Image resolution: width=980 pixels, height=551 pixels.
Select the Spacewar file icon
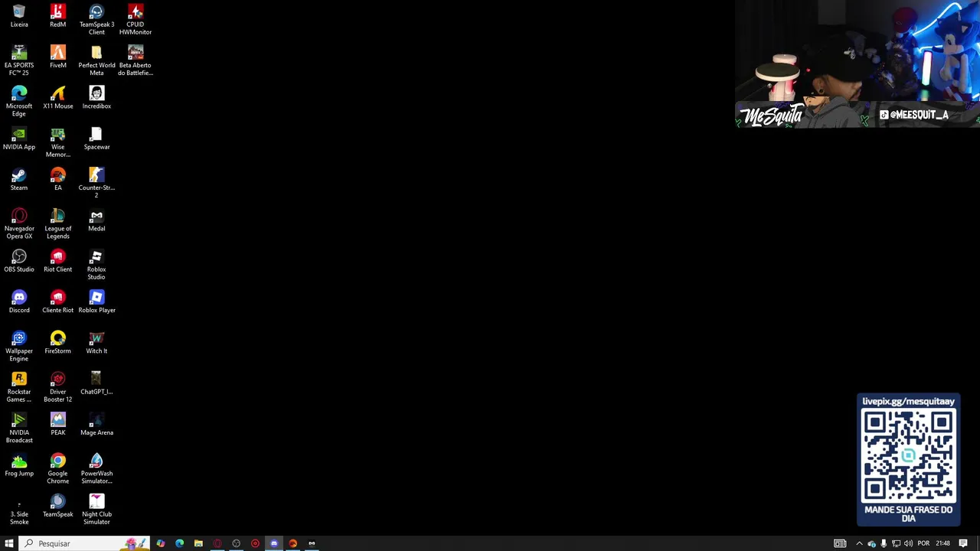(x=96, y=138)
